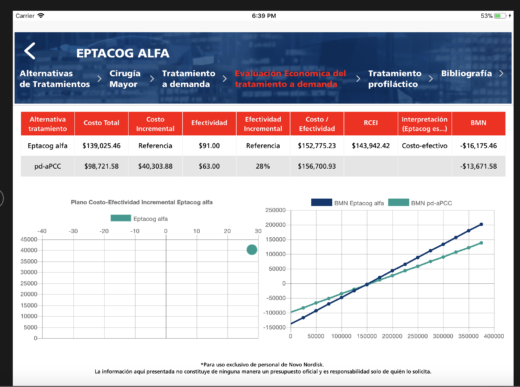Click effectiveness value $91.00
Image resolution: width=520 pixels, height=387 pixels.
coord(209,146)
